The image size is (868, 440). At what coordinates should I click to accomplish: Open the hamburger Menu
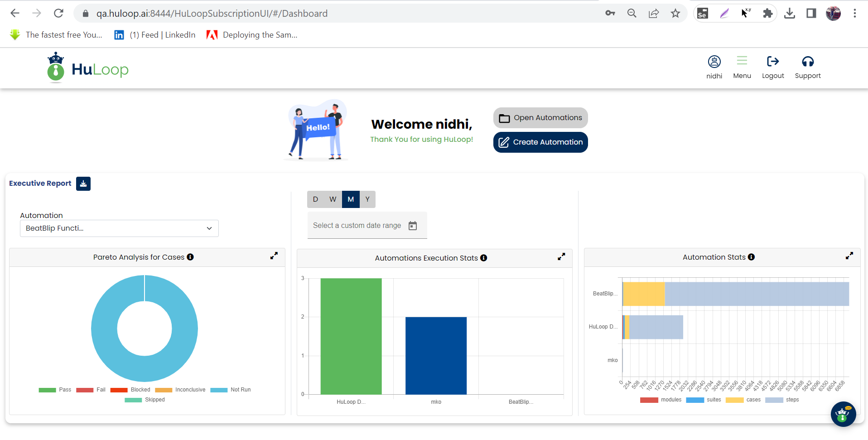click(742, 62)
